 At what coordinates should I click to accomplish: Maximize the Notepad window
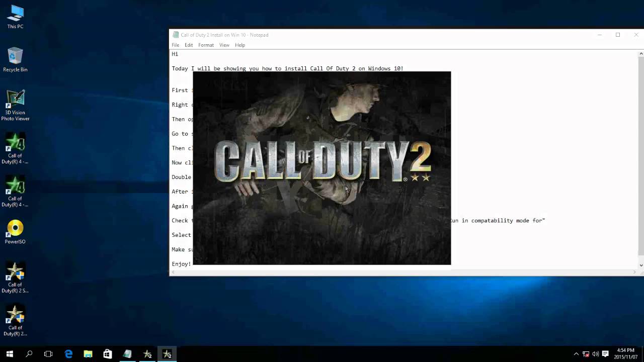pyautogui.click(x=618, y=35)
